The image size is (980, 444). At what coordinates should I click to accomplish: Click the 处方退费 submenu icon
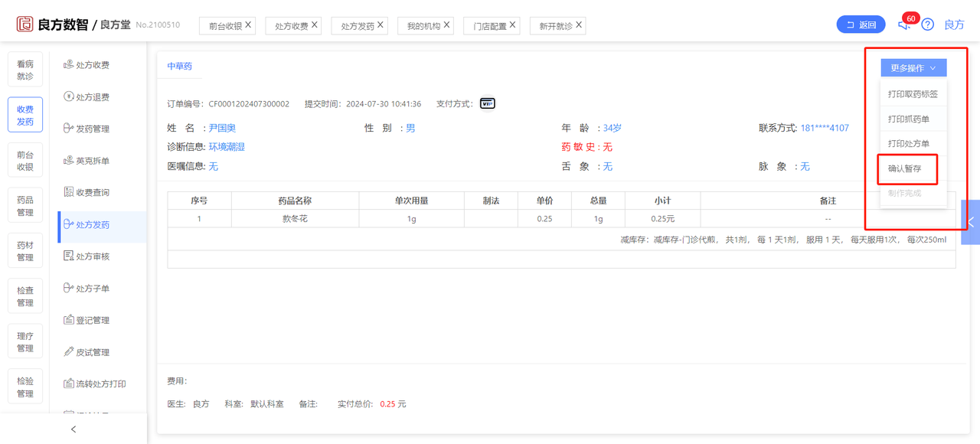pyautogui.click(x=68, y=97)
